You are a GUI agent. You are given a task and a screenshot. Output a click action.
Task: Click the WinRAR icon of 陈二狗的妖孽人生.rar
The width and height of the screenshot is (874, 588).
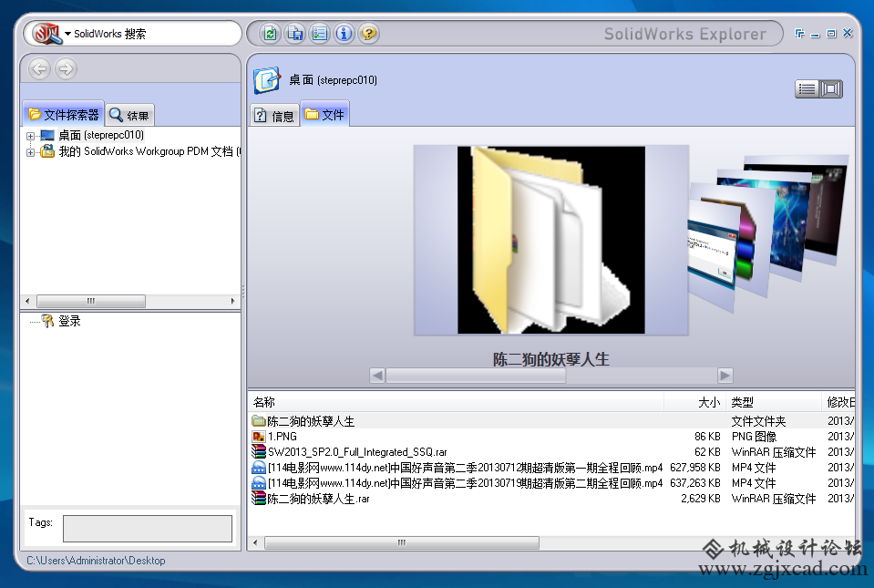[x=258, y=499]
